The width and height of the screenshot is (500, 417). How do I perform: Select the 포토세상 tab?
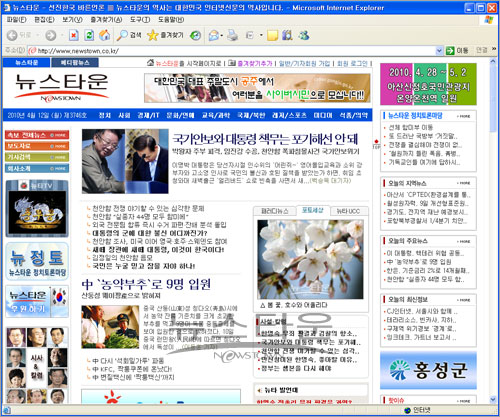point(313,210)
